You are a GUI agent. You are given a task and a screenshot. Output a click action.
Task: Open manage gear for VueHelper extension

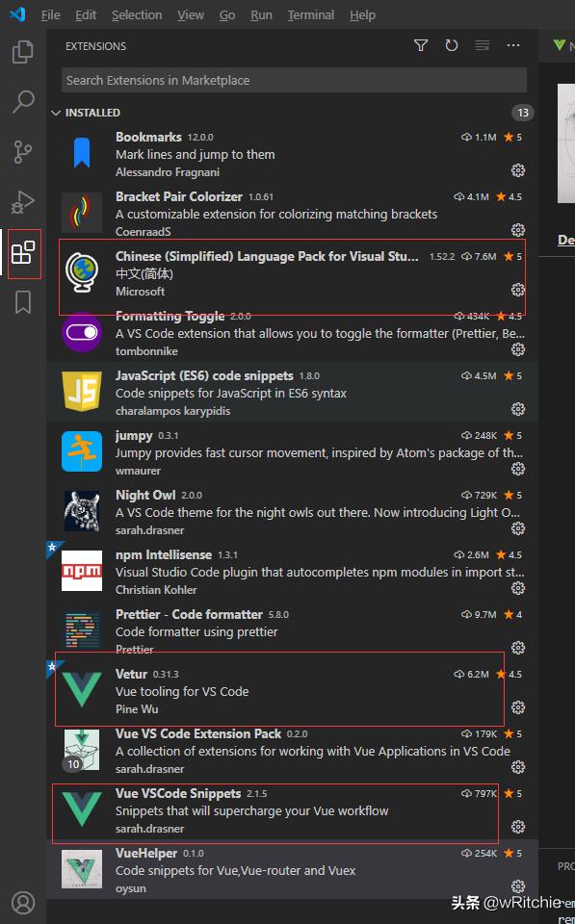click(x=518, y=886)
